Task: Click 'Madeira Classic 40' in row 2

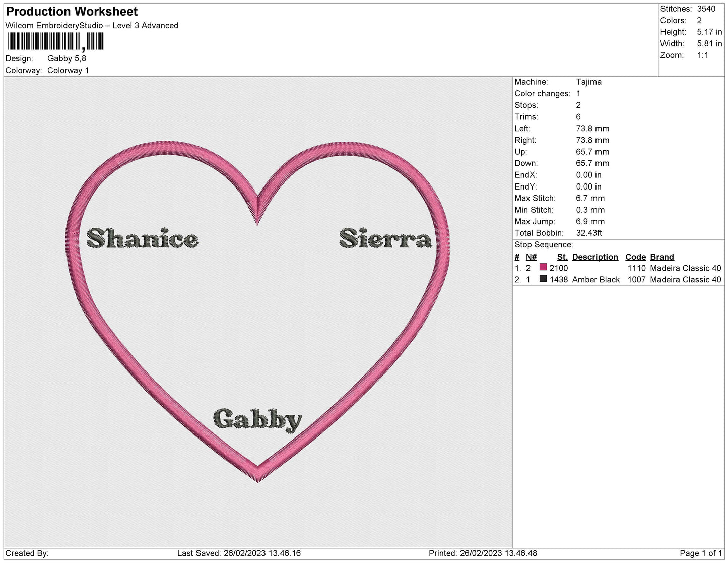Action: click(x=686, y=280)
